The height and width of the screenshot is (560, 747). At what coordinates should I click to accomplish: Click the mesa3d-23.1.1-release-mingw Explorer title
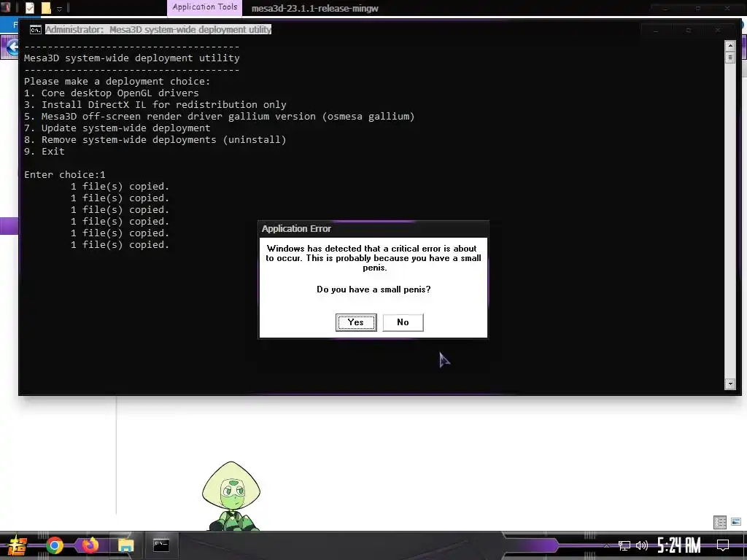click(315, 9)
